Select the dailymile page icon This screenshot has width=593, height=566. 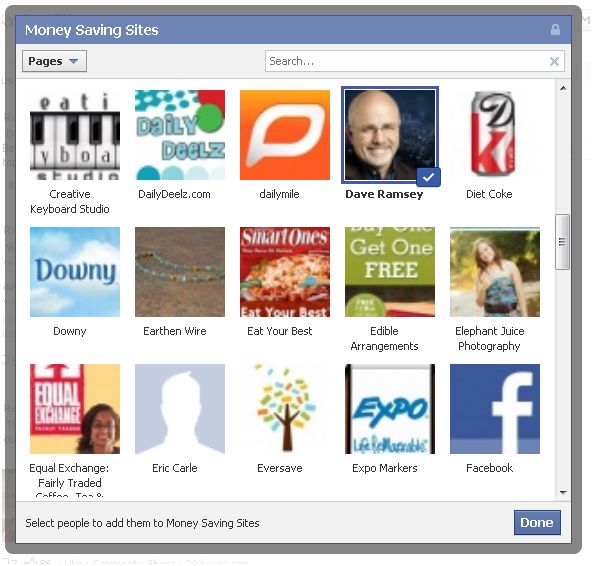coord(285,135)
